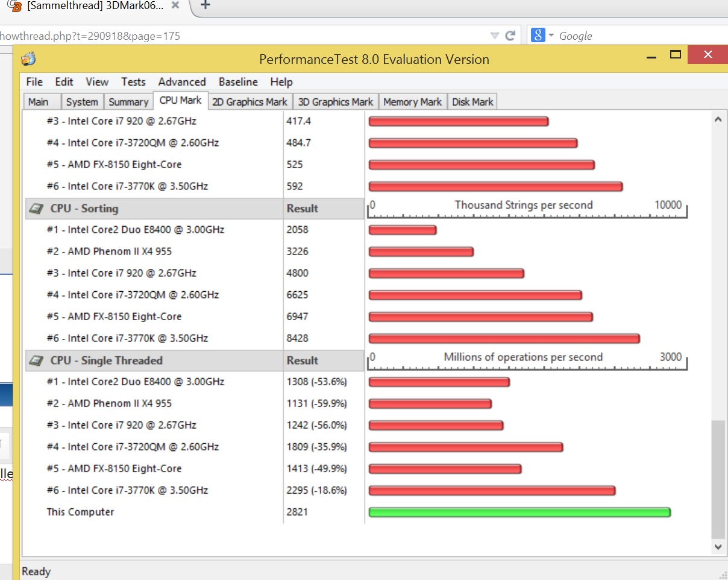728x580 pixels.
Task: Click the CPU - Single Threaded section header
Action: tap(154, 361)
